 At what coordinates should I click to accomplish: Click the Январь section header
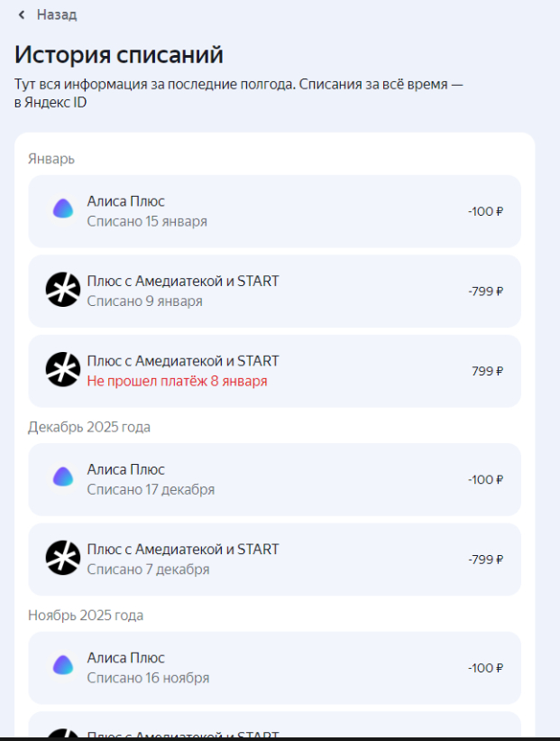[x=51, y=159]
